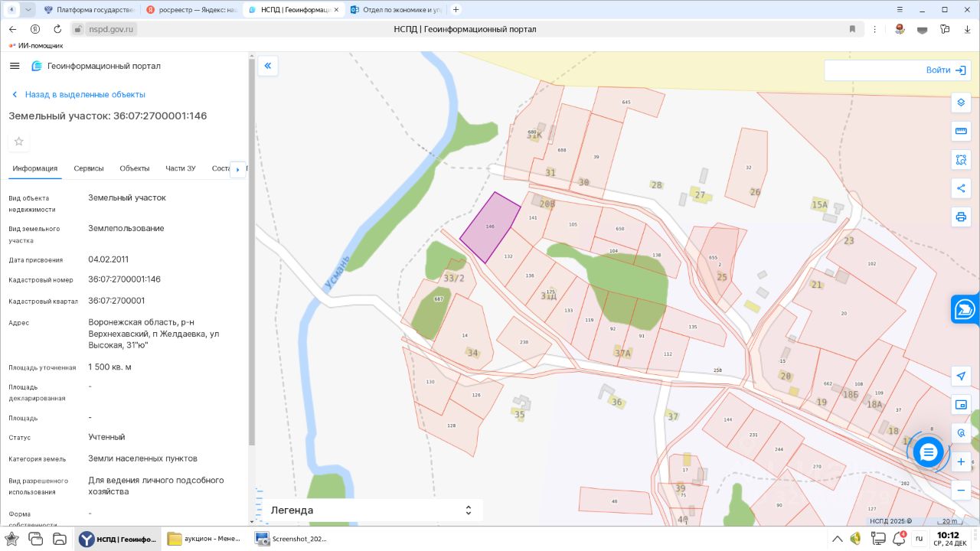980x551 pixels.
Task: Open the Screenshot window in the taskbar
Action: pyautogui.click(x=292, y=539)
